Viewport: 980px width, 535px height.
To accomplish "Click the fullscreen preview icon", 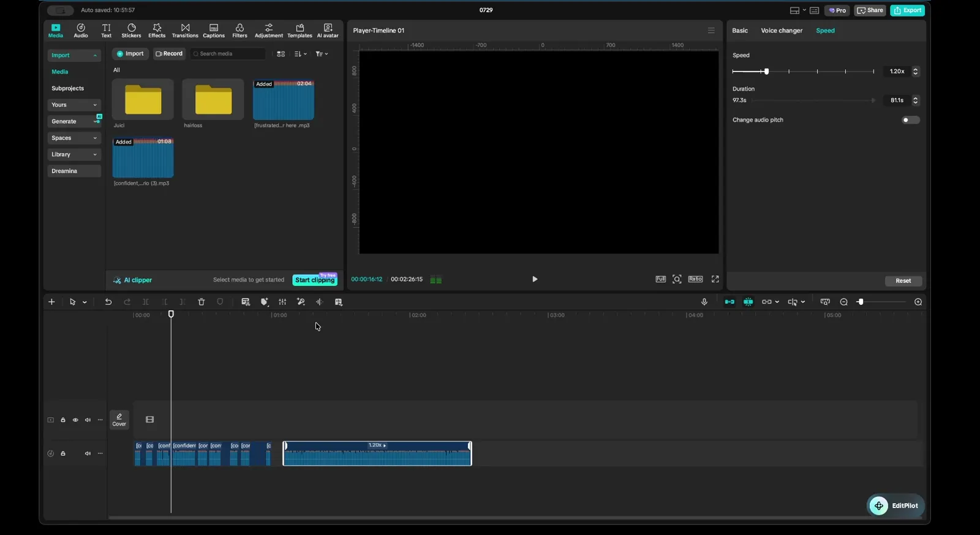I will (715, 279).
